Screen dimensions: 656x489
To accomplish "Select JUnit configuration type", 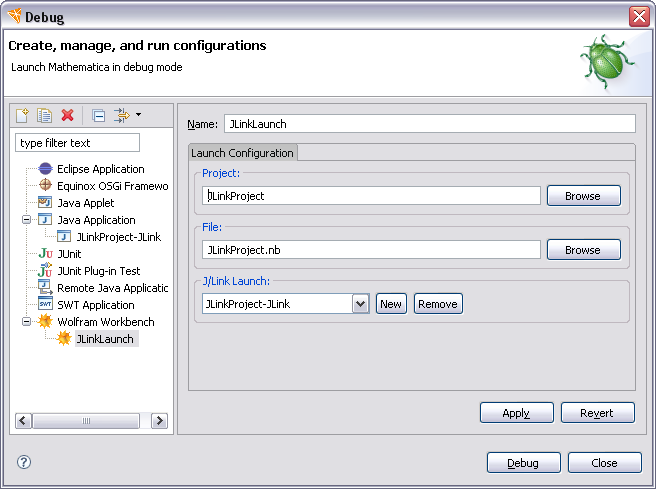I will point(69,254).
